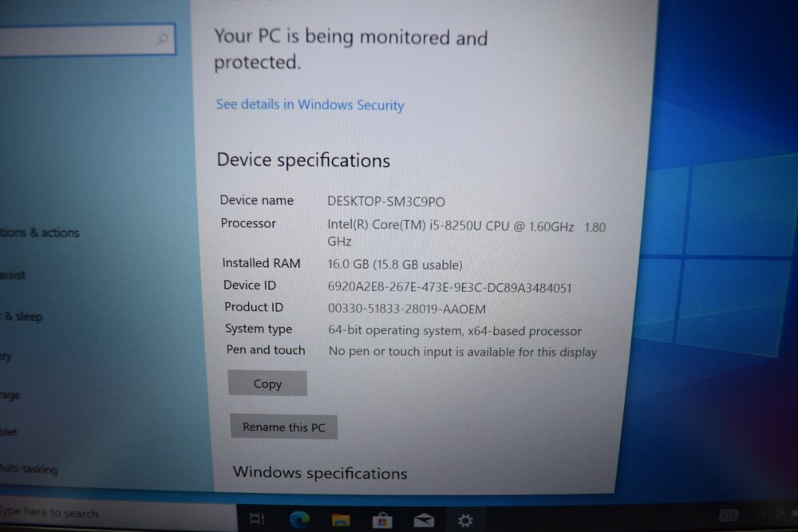Select Focus assist in the sidebar

[x=13, y=275]
